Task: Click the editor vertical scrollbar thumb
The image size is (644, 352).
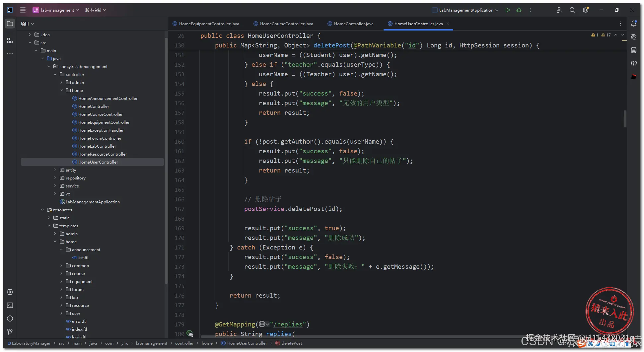Action: pos(625,119)
